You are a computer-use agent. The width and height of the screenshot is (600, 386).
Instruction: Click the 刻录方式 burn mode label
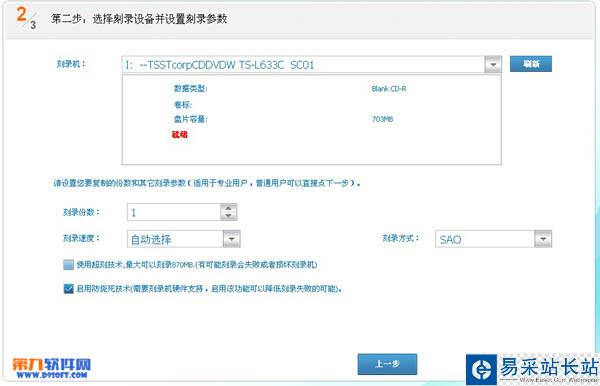pyautogui.click(x=400, y=238)
